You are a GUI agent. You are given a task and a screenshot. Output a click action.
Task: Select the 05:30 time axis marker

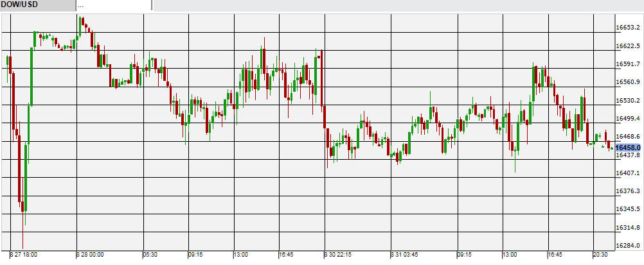coord(150,255)
